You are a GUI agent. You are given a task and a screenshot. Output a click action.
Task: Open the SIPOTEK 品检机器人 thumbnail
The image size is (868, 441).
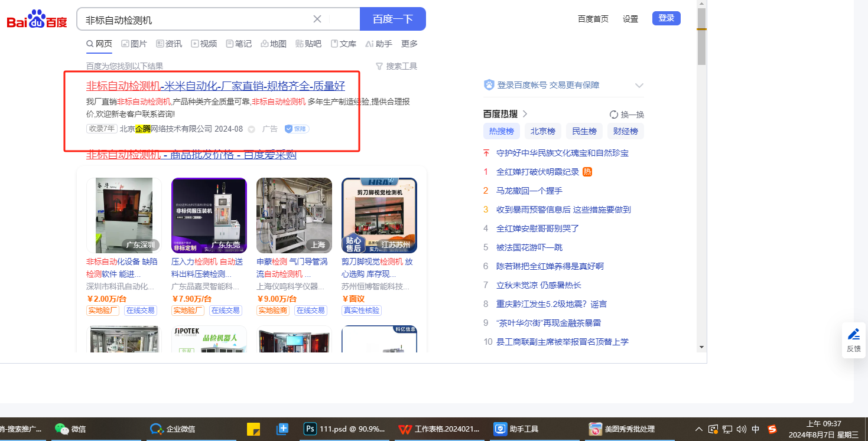[x=209, y=339]
